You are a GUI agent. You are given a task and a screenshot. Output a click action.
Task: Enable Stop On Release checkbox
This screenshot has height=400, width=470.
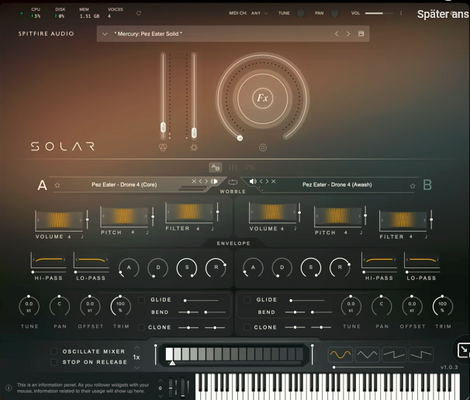[x=53, y=362]
